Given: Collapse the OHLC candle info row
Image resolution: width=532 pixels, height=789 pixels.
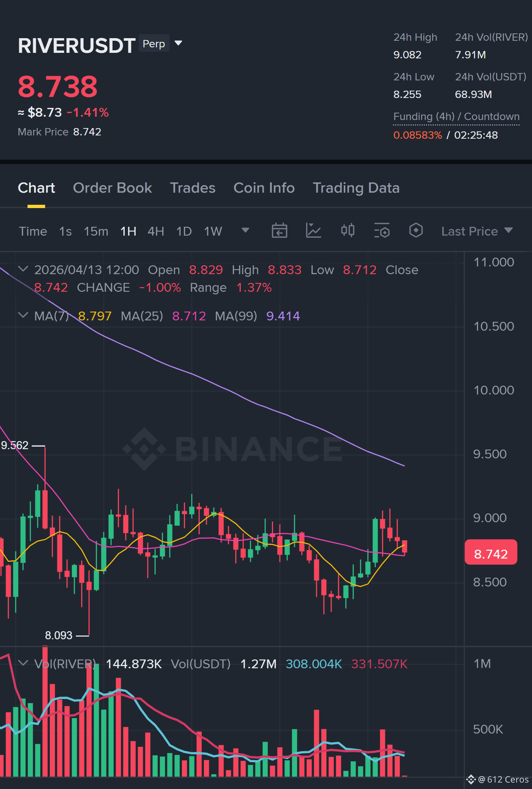Looking at the screenshot, I should [23, 269].
